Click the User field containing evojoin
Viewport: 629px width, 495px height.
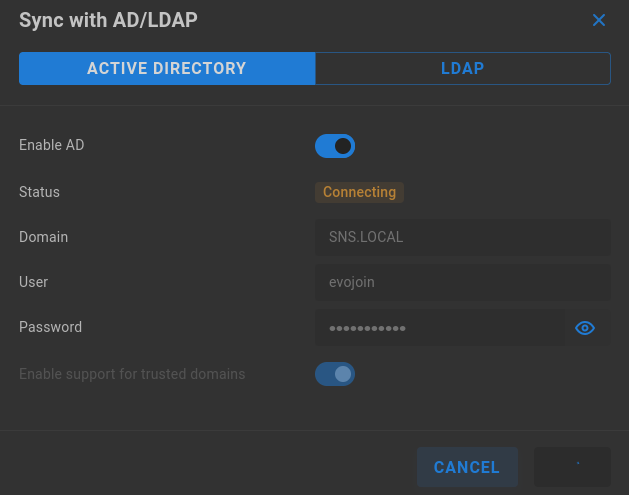pyautogui.click(x=463, y=282)
